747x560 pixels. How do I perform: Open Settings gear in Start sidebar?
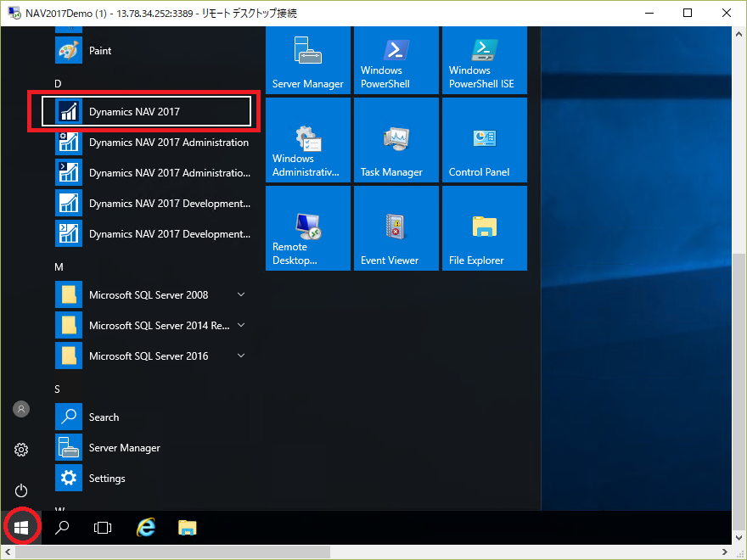pos(21,450)
